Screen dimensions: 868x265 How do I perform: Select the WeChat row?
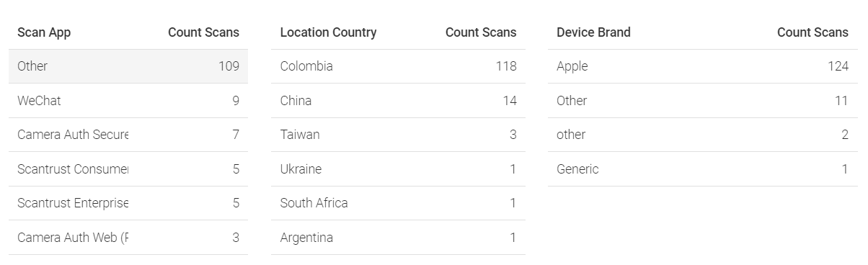pos(128,101)
